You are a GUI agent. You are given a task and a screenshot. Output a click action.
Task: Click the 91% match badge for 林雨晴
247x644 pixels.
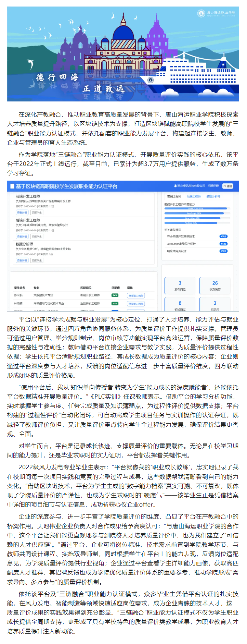[x=115, y=303]
